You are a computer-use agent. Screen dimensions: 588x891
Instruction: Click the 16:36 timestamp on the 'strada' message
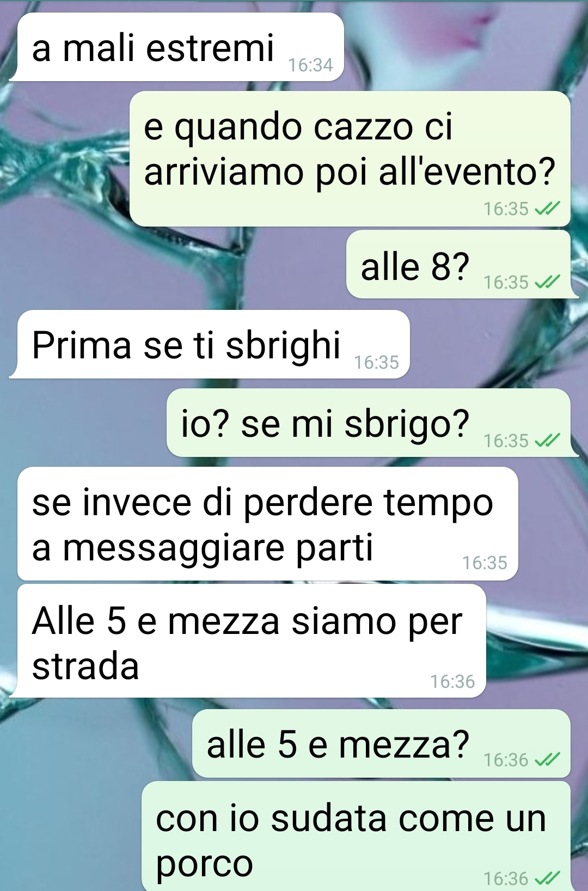[x=452, y=681]
